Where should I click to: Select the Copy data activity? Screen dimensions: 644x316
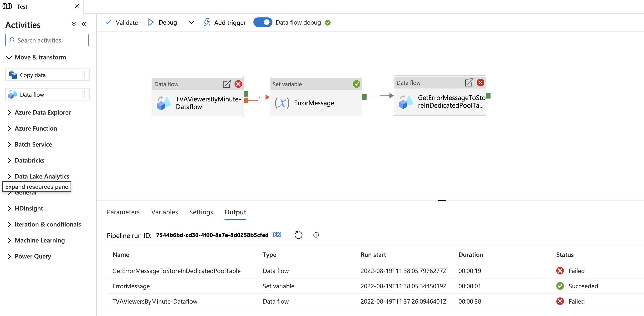(47, 75)
